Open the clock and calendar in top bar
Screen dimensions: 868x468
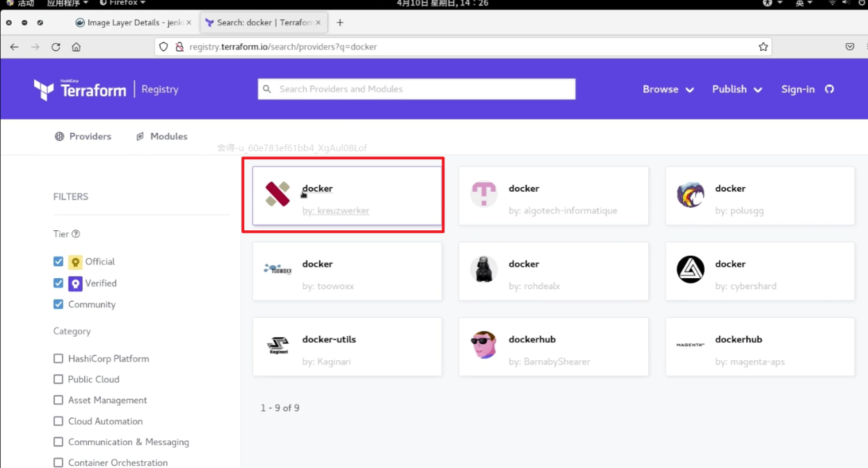(x=442, y=3)
